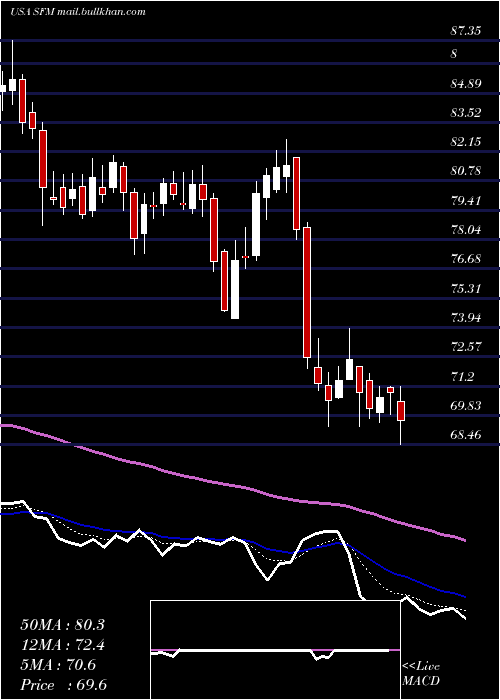
Task: Select the 73.94 price level label
Action: 466,318
